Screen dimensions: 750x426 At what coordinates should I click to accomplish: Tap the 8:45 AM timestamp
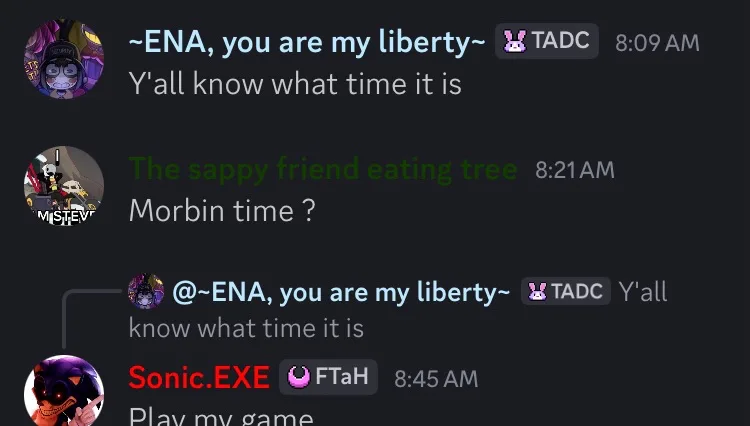436,379
